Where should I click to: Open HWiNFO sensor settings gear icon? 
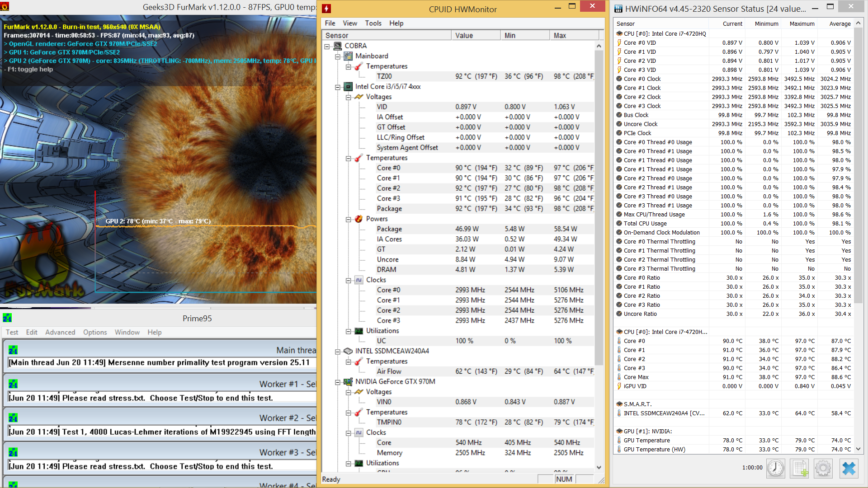(x=823, y=468)
